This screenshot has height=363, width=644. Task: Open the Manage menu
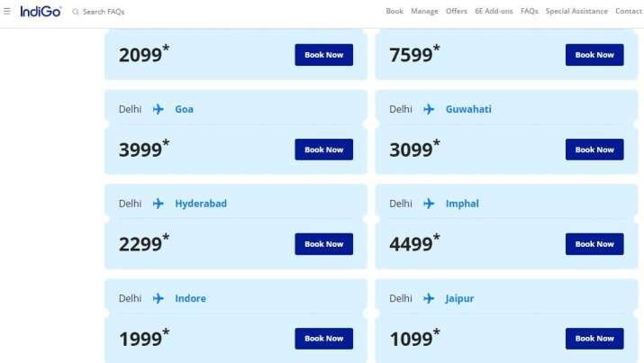424,12
